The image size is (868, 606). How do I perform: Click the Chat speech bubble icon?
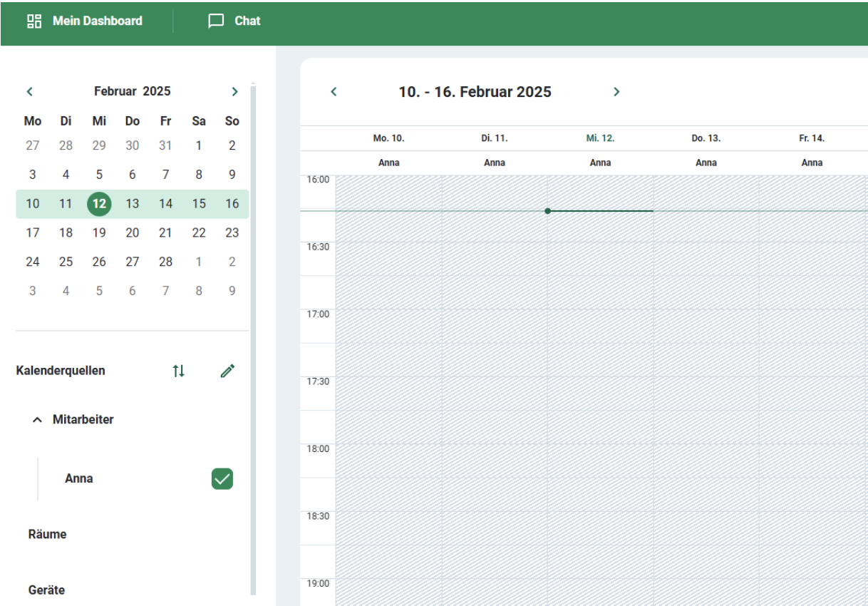(x=216, y=21)
